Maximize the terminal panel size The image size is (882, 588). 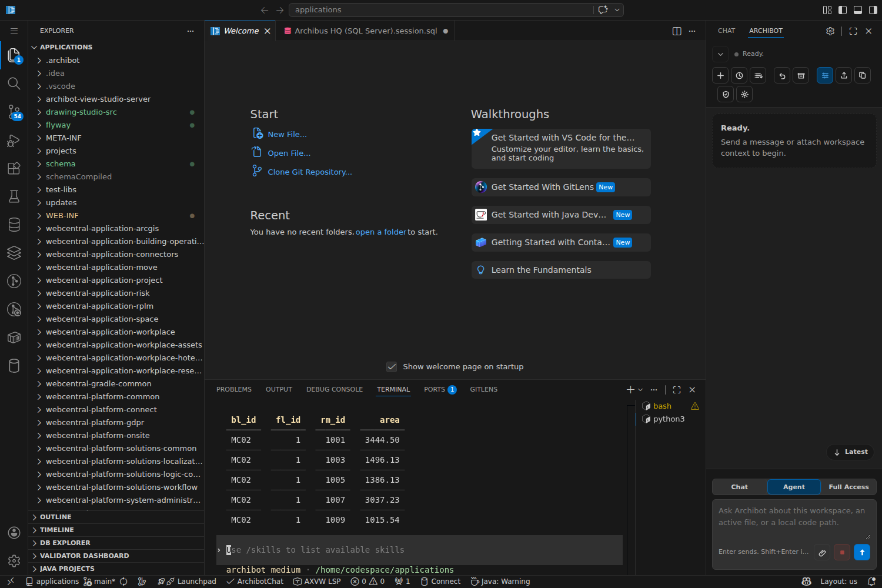(x=677, y=390)
